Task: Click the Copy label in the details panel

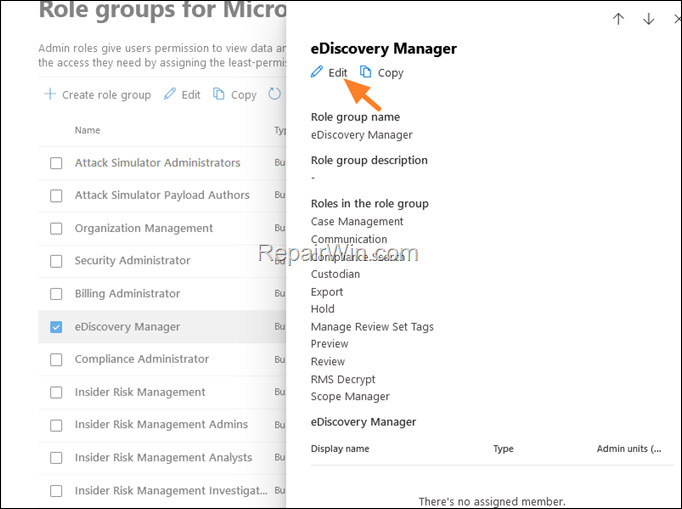Action: click(391, 73)
